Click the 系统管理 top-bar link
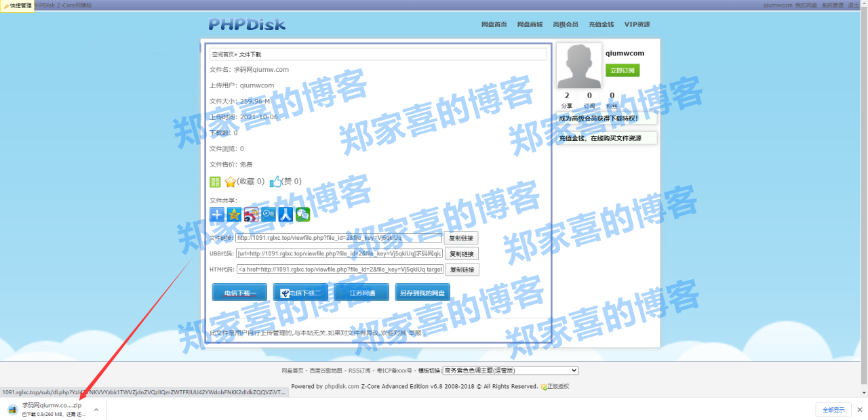Viewport: 868px width, 420px height. (x=833, y=5)
